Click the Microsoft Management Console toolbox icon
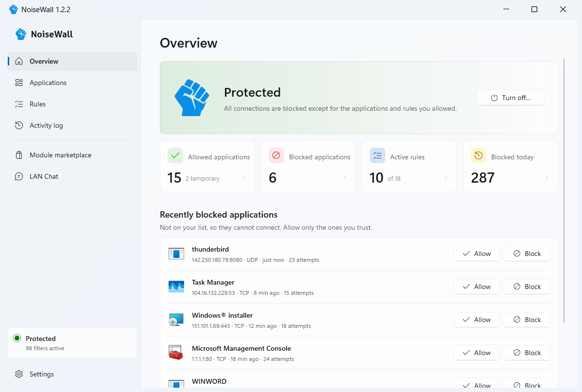Viewport: 582px width, 392px height. point(176,353)
